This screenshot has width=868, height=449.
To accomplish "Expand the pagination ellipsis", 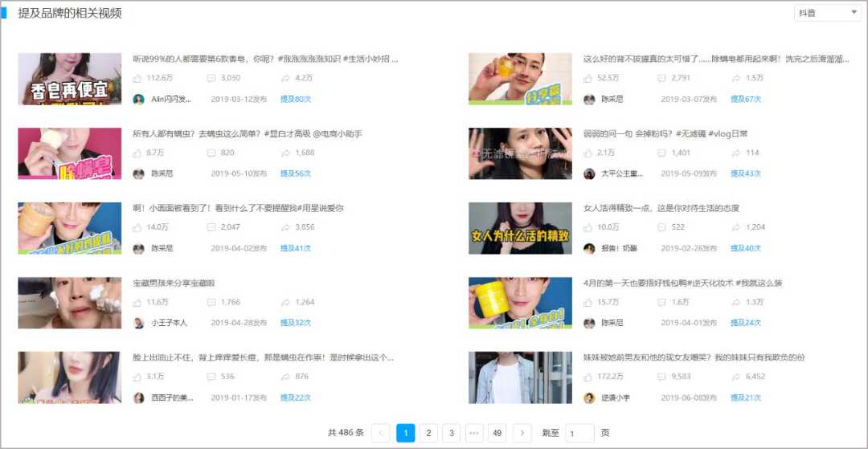I will (474, 432).
